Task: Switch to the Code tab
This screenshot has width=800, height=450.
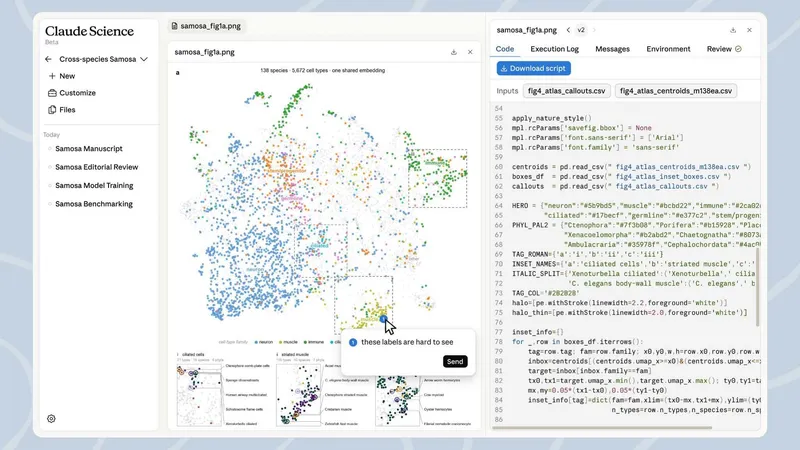Action: [x=505, y=49]
